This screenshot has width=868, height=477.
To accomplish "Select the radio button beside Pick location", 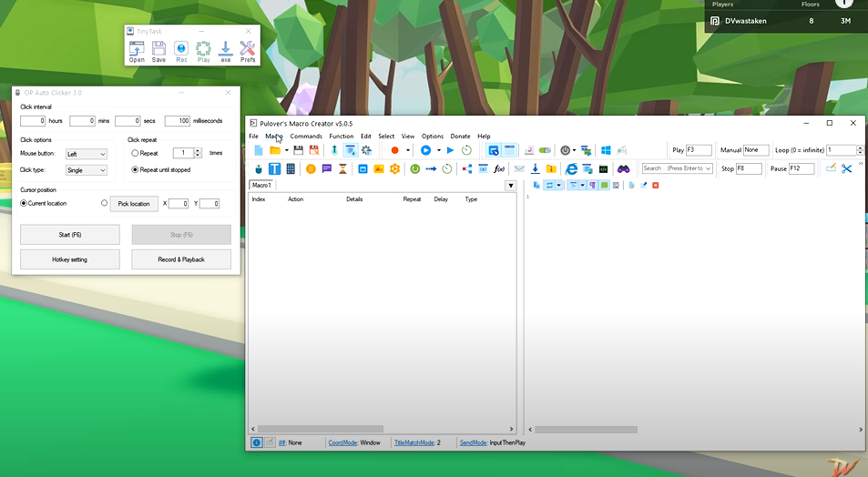I will coord(104,203).
